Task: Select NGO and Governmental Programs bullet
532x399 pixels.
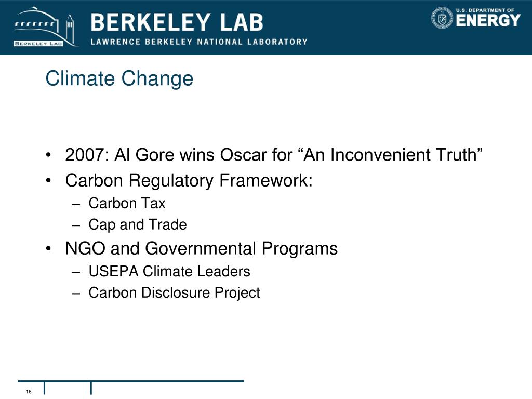Action: coord(201,248)
